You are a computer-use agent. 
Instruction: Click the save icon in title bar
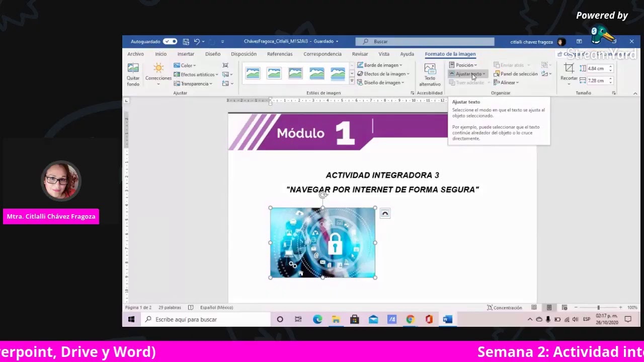(x=186, y=42)
